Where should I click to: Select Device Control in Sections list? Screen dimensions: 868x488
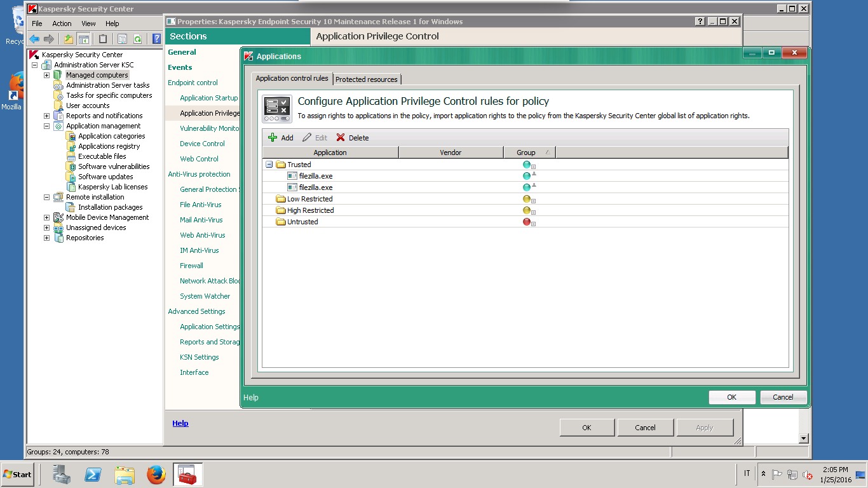point(202,144)
